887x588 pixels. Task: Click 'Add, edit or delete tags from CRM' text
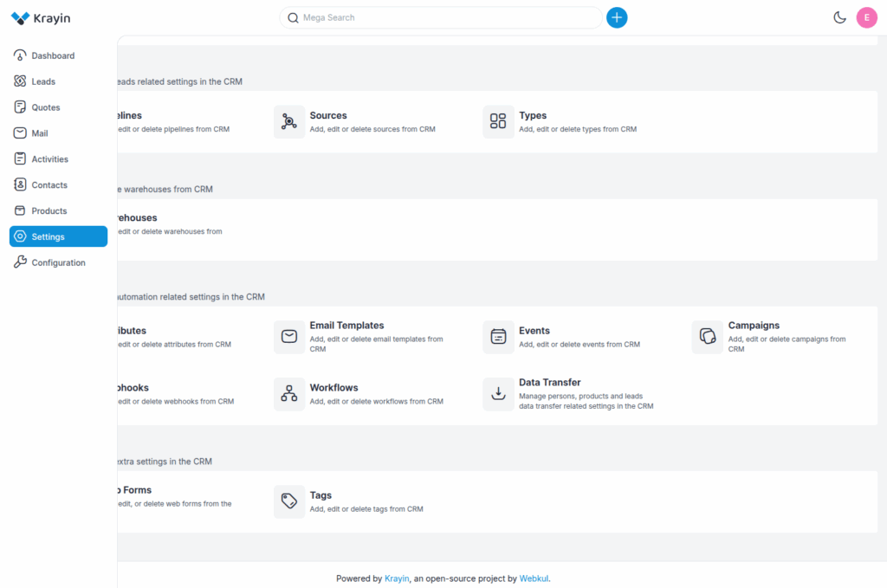click(x=366, y=509)
